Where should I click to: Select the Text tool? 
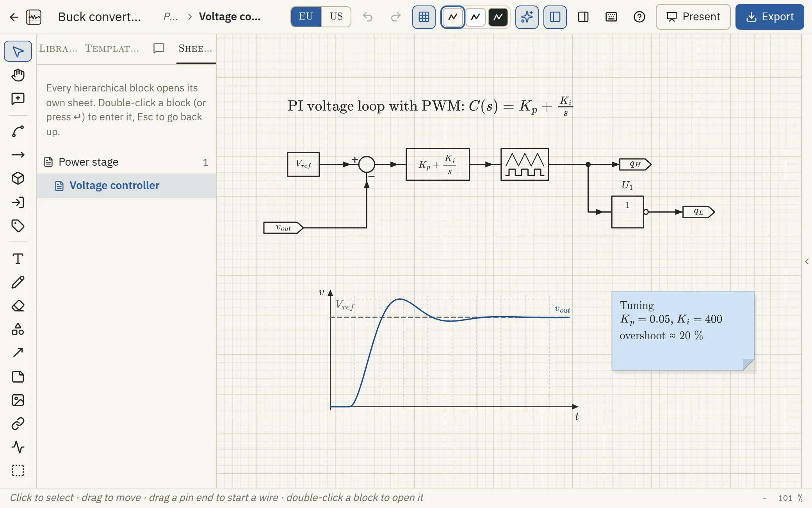coord(18,259)
